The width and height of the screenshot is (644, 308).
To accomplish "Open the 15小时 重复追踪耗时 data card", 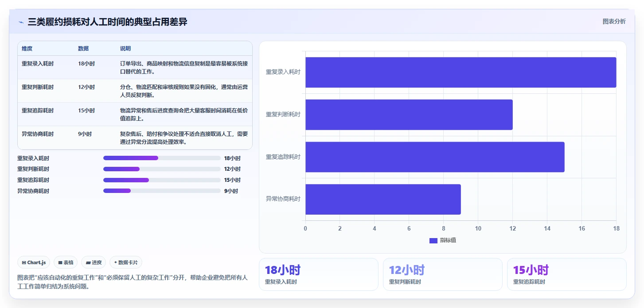I will click(x=567, y=274).
